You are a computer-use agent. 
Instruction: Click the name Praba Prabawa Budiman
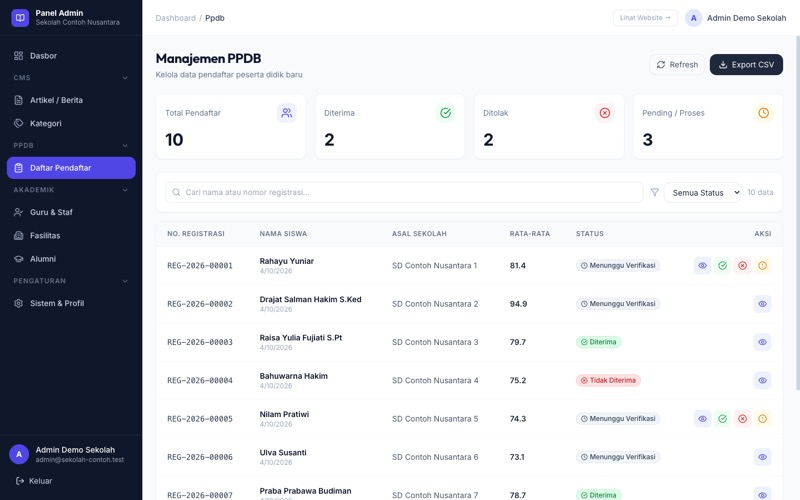coord(305,491)
